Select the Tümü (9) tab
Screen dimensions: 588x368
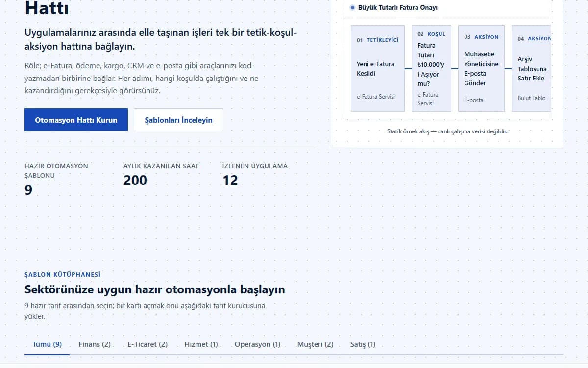click(47, 344)
